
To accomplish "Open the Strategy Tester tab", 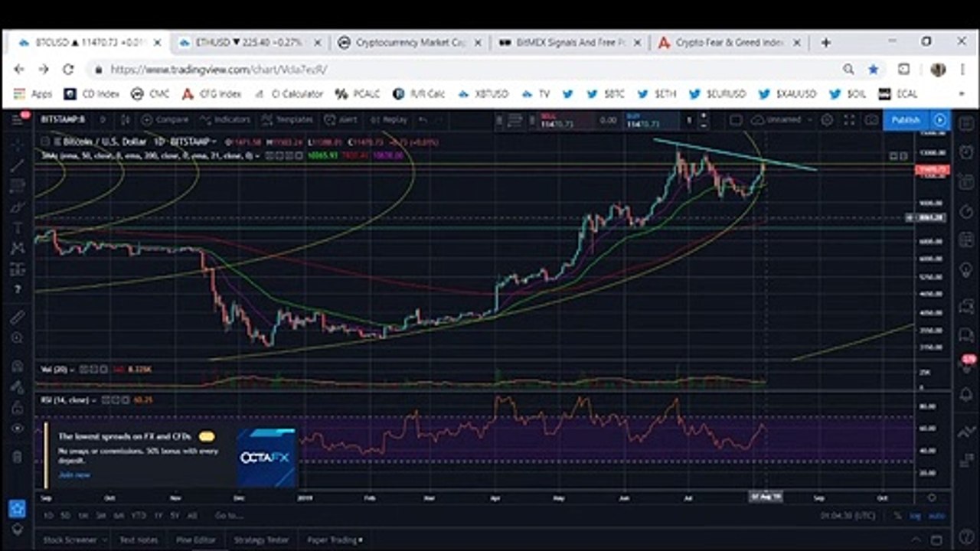I will [262, 540].
